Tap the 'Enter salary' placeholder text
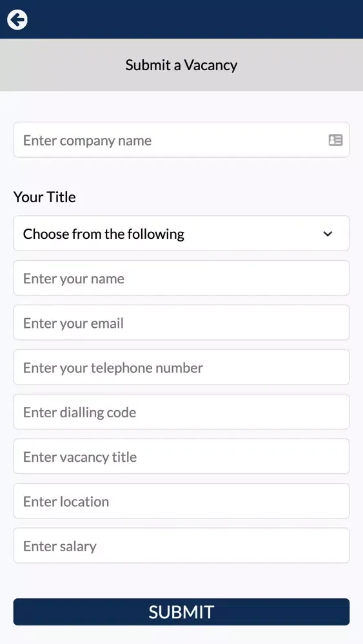 (x=59, y=546)
